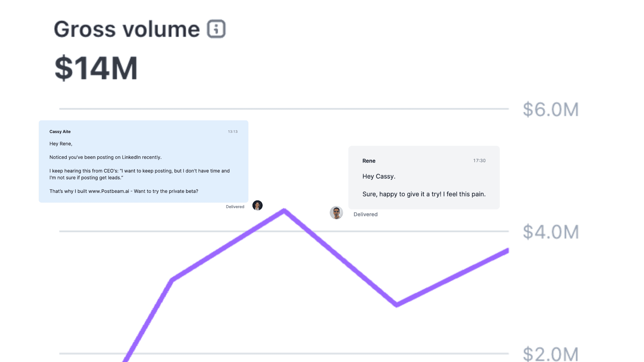Select the $4.0M axis label
Image resolution: width=644 pixels, height=362 pixels.
click(x=550, y=231)
